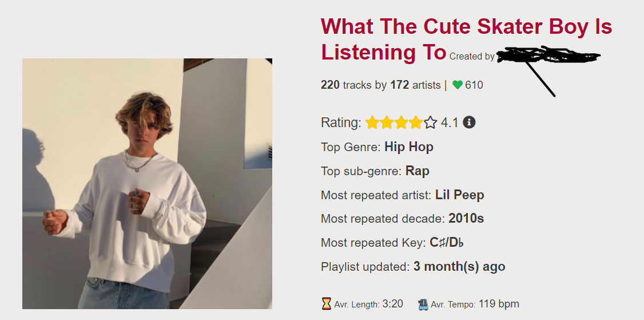Open the most repeated artist "Lil Peep"

(x=459, y=195)
